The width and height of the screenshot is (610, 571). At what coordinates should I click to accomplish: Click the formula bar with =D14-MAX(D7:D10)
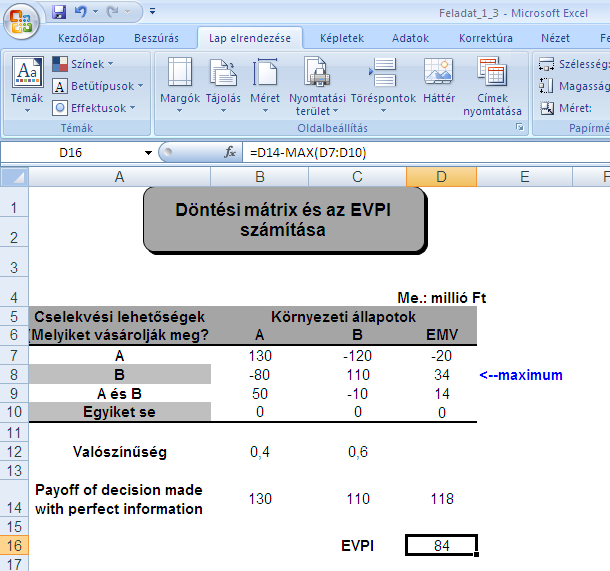[426, 152]
